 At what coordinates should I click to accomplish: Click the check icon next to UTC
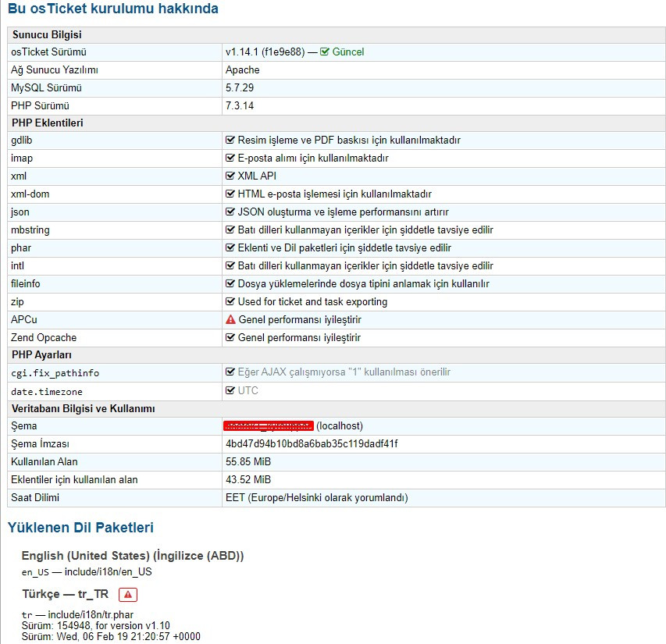pyautogui.click(x=230, y=390)
